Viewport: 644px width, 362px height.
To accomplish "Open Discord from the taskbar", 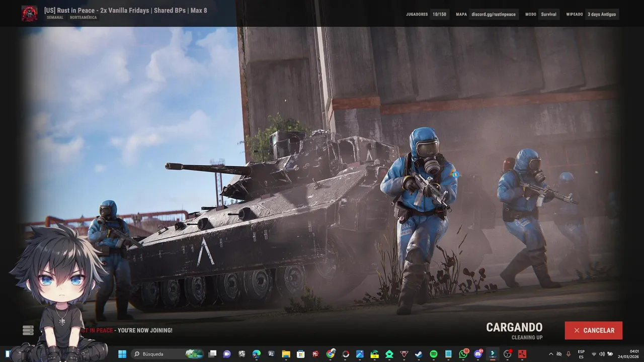I will coord(478,354).
